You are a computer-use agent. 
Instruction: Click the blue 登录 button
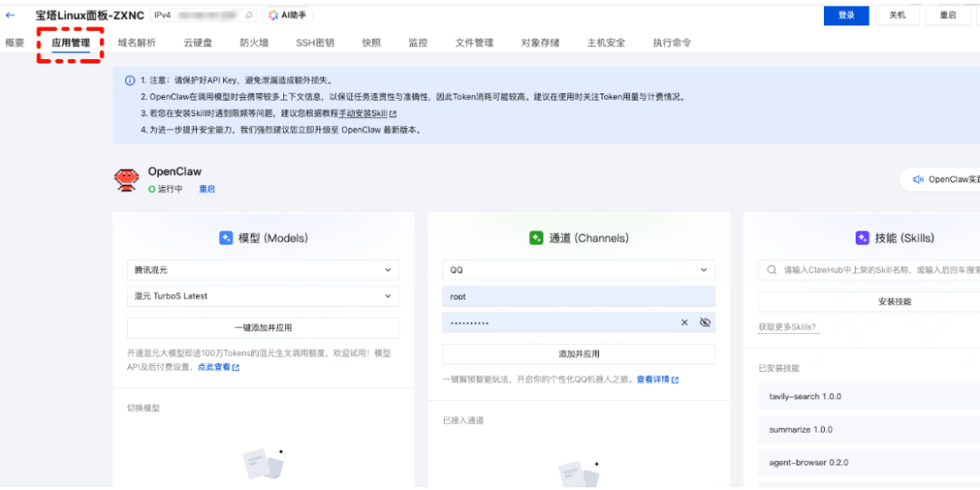pyautogui.click(x=847, y=15)
